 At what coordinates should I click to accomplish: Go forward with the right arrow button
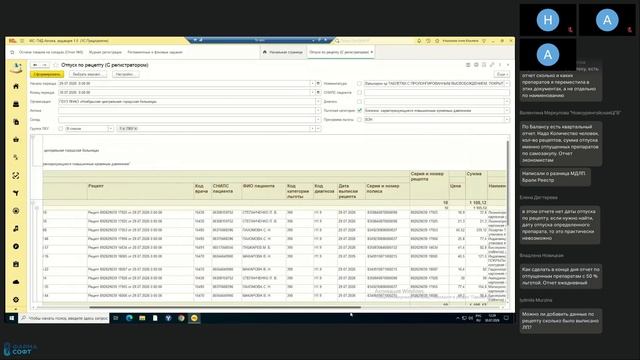coord(44,65)
